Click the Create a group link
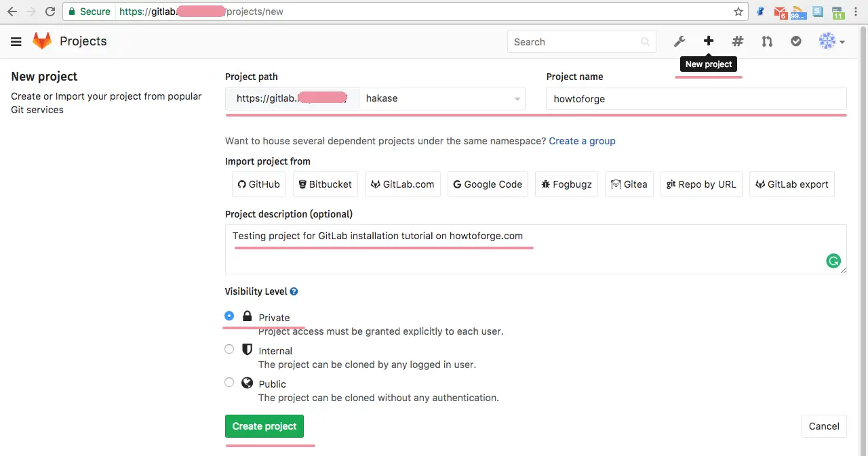 (583, 141)
